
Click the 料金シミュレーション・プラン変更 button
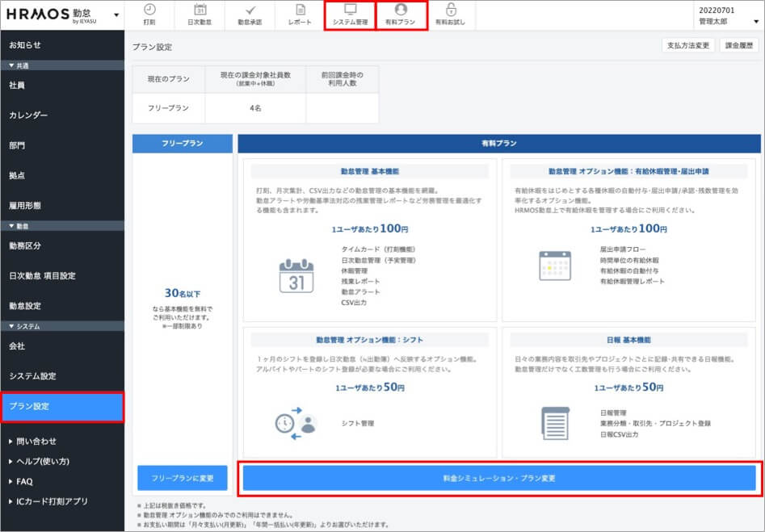(499, 478)
